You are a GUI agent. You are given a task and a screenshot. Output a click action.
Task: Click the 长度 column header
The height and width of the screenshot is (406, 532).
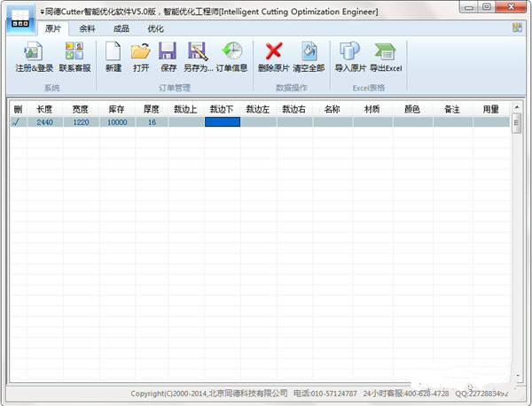pyautogui.click(x=44, y=109)
